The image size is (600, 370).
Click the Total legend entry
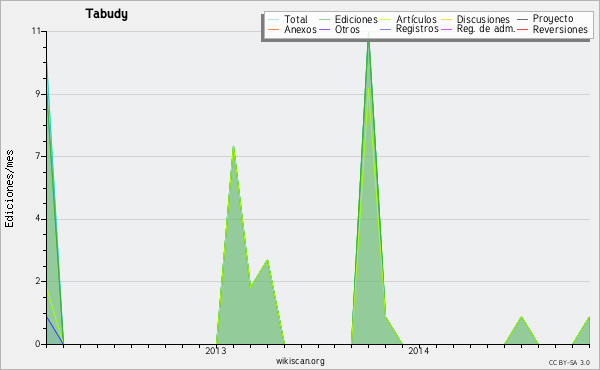[x=296, y=20]
